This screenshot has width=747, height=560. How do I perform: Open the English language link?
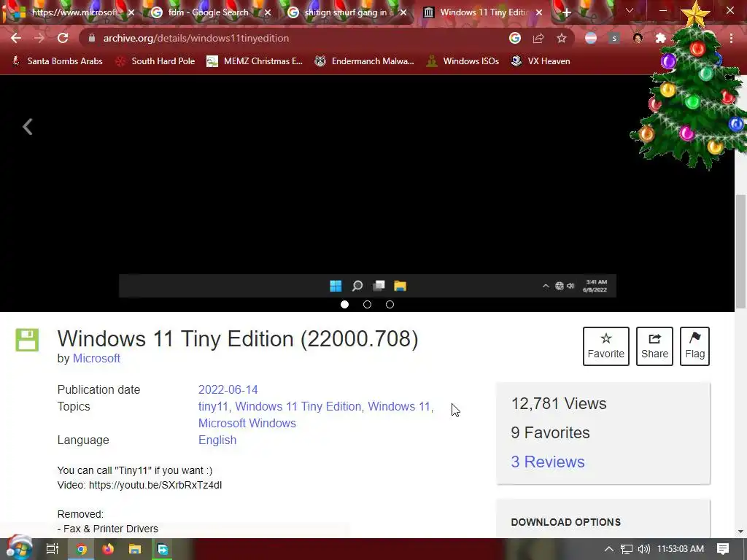pyautogui.click(x=217, y=440)
